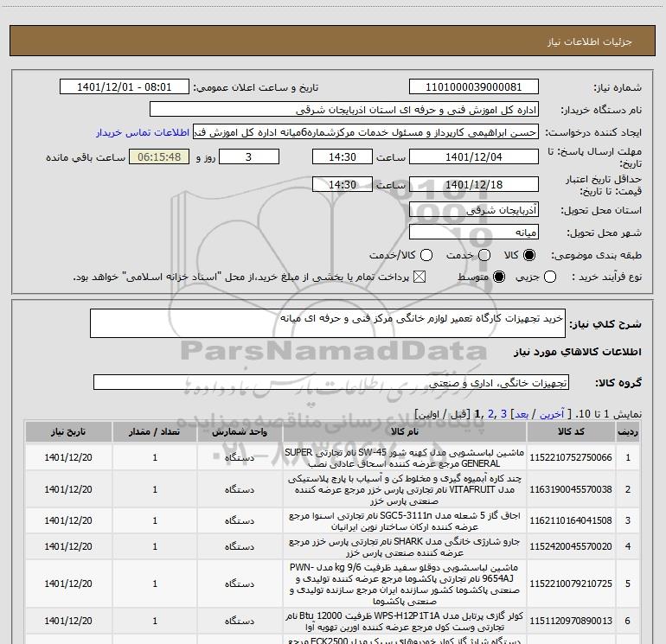This screenshot has height=644, width=666.
Task: Click need date cell in row 1
Action: tap(68, 457)
